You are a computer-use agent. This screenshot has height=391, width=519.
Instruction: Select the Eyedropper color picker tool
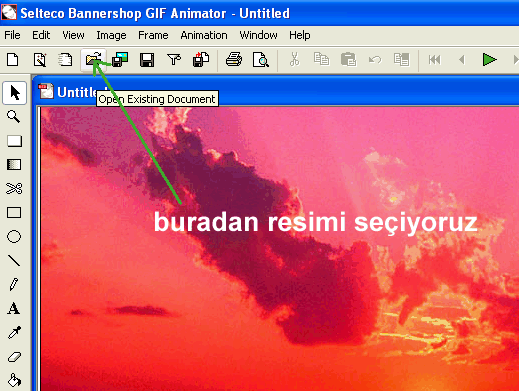click(14, 332)
